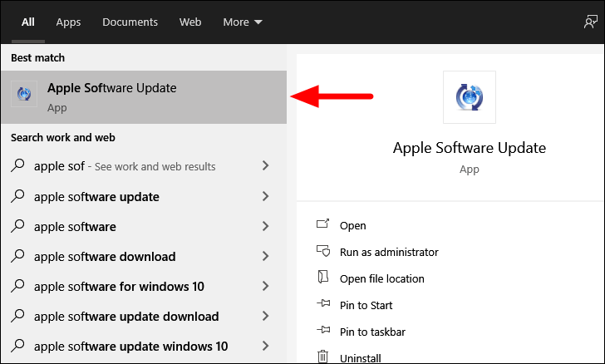This screenshot has width=605, height=364.
Task: Click the Uninstall trash icon
Action: point(323,357)
